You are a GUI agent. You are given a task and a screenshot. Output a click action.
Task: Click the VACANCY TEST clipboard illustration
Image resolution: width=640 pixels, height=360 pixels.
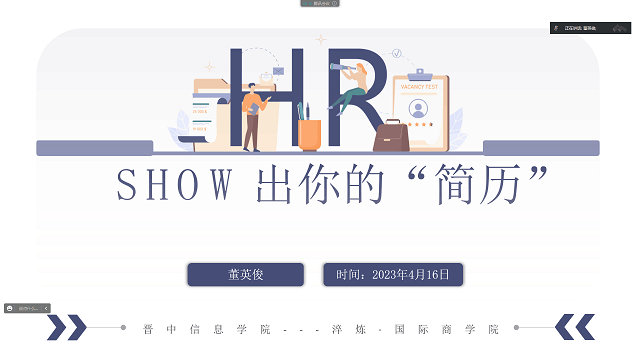coord(421,110)
